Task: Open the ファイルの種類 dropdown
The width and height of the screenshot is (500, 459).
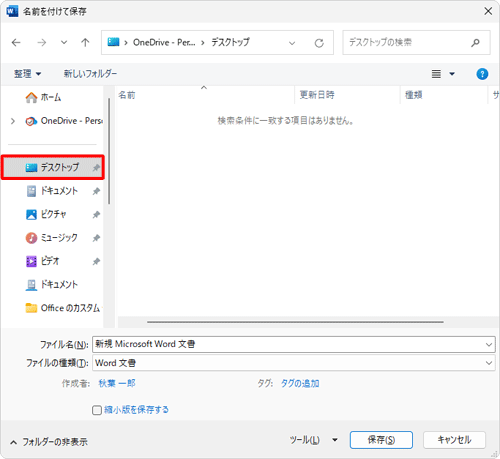Action: coord(293,363)
